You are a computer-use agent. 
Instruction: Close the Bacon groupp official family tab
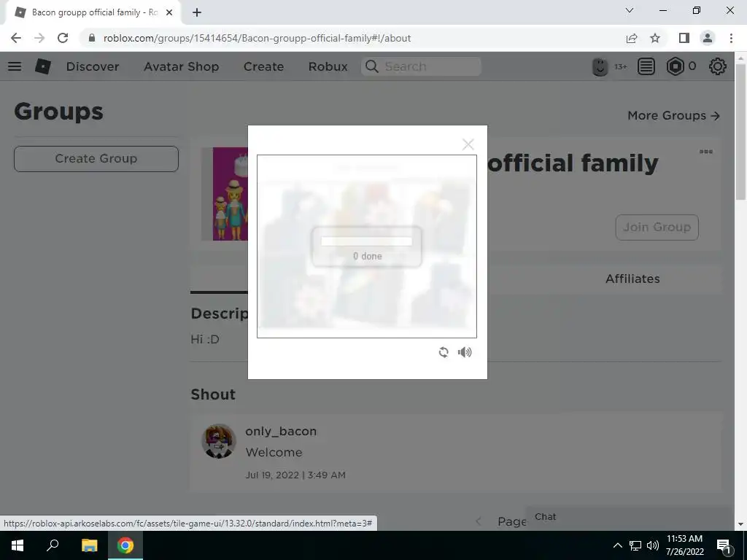click(169, 12)
